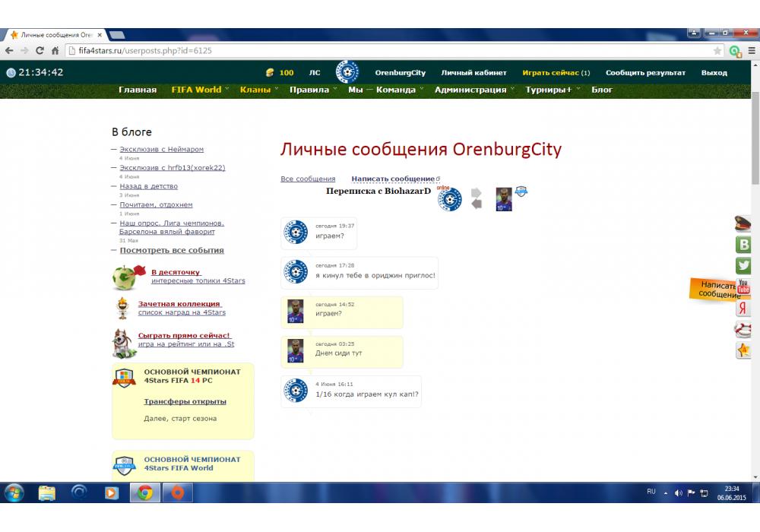Image resolution: width=760 pixels, height=532 pixels.
Task: Click the bulldog icon by 'Сыграть прямо сейчас'
Action: (x=122, y=343)
